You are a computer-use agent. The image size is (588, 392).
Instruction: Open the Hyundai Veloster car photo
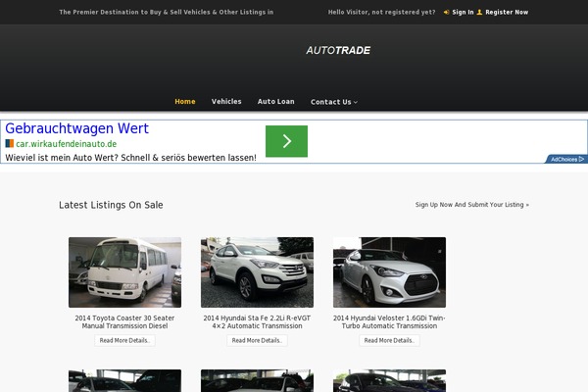click(x=390, y=272)
